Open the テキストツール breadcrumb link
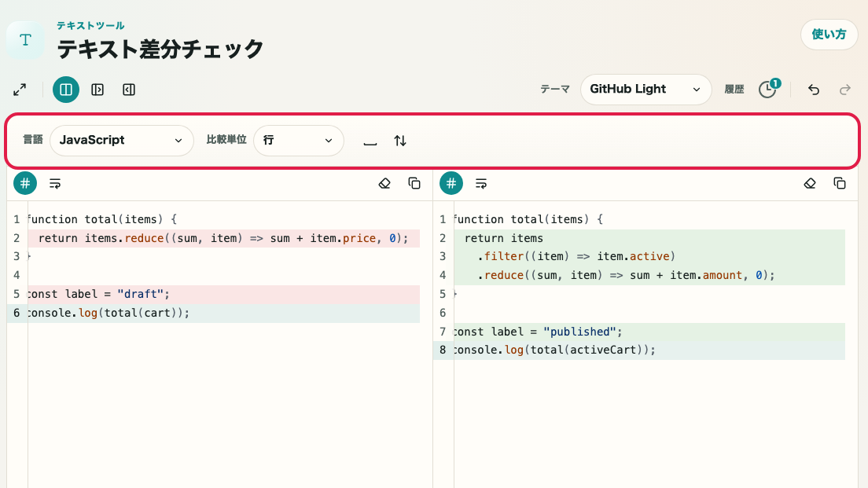868x488 pixels. coord(90,25)
